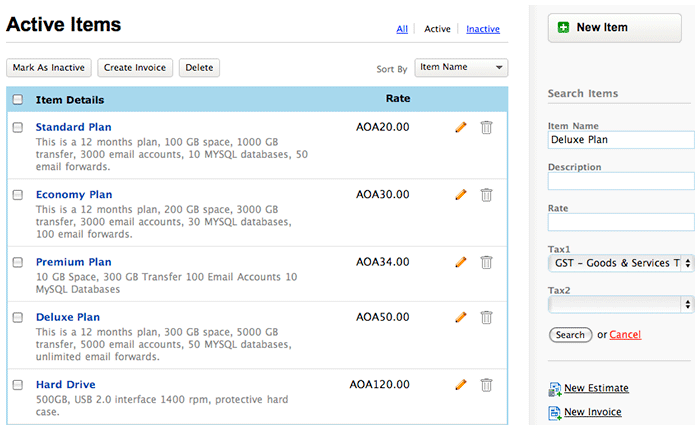Check the Standard Plan checkbox
The image size is (700, 430).
coord(18,127)
